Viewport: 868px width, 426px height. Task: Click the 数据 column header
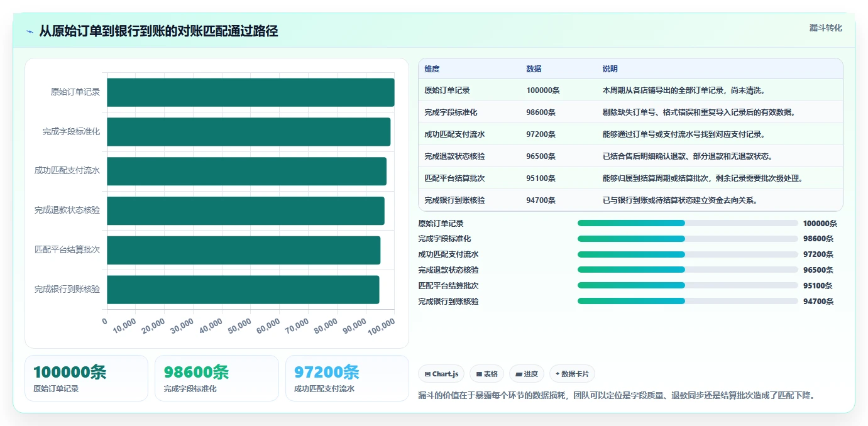[534, 68]
